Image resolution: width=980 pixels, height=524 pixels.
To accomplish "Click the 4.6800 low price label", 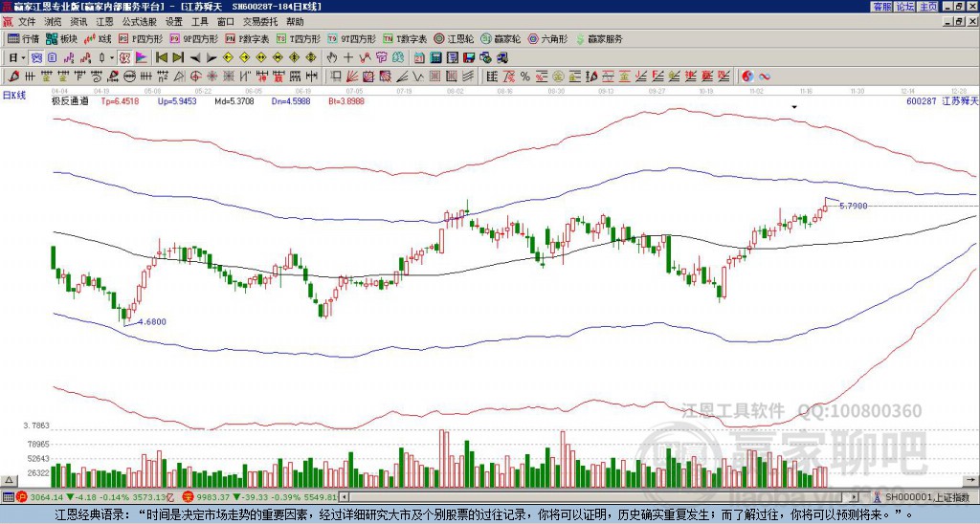I will tap(152, 321).
